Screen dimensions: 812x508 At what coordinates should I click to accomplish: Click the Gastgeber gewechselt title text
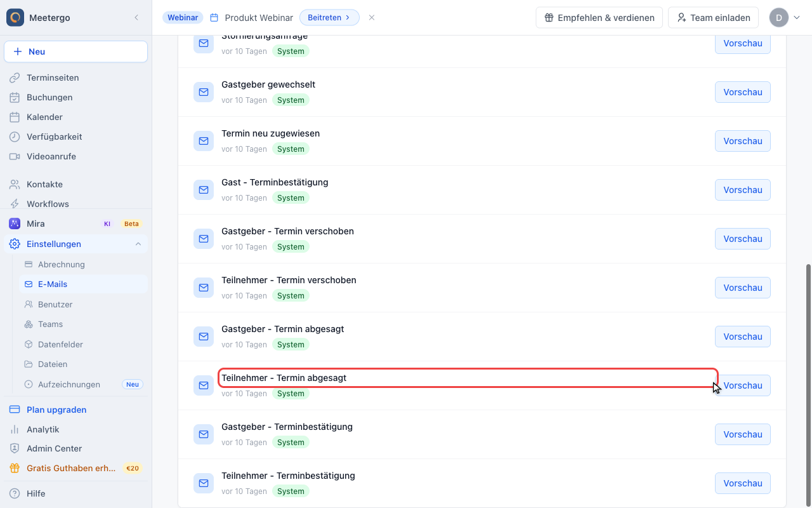pyautogui.click(x=268, y=84)
